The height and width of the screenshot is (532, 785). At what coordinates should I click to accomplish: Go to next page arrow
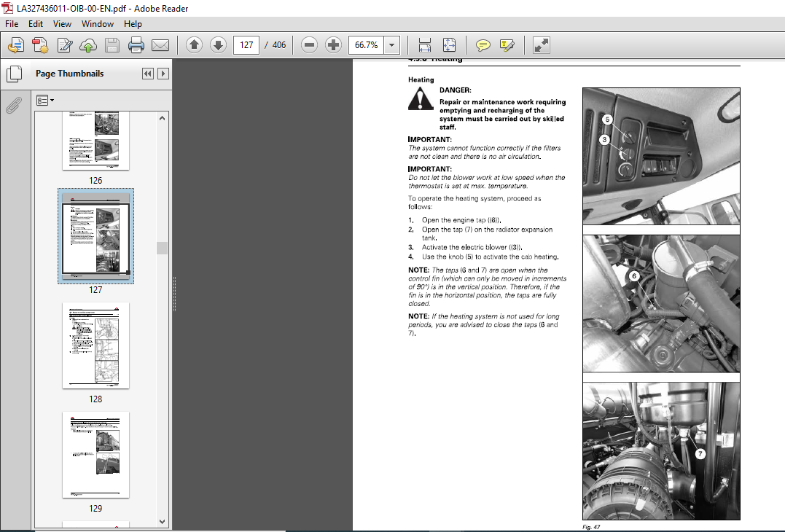point(218,45)
